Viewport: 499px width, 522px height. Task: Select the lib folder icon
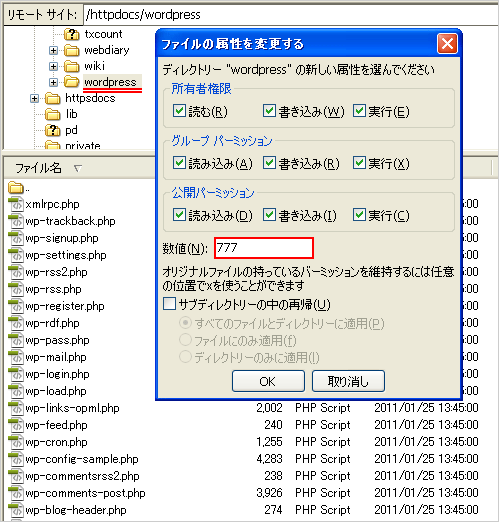click(53, 114)
